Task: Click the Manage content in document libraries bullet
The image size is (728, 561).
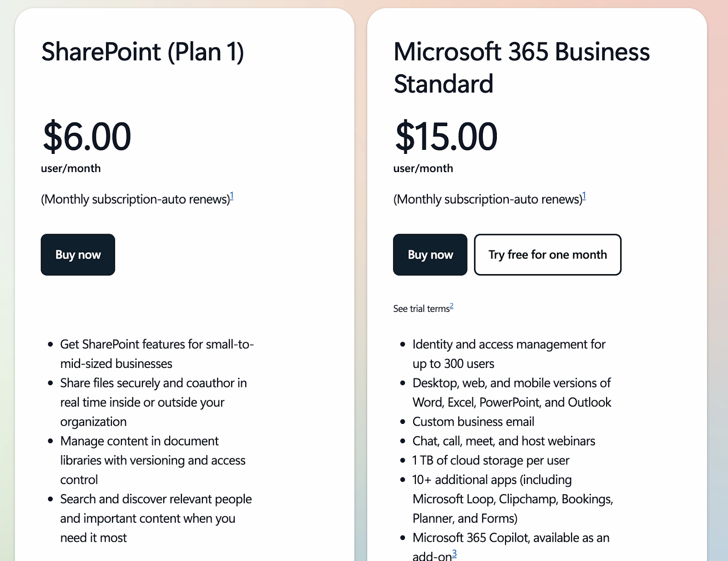Action: tap(152, 460)
